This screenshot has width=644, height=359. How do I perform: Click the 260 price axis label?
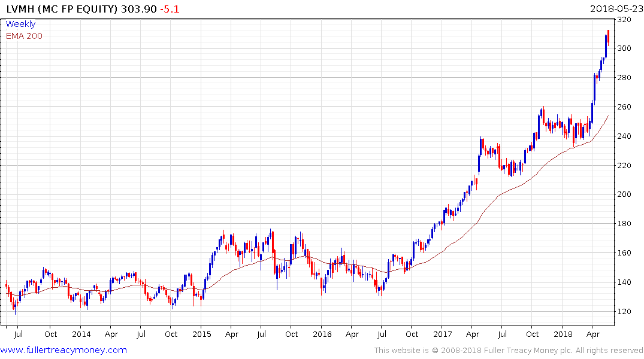(624, 107)
